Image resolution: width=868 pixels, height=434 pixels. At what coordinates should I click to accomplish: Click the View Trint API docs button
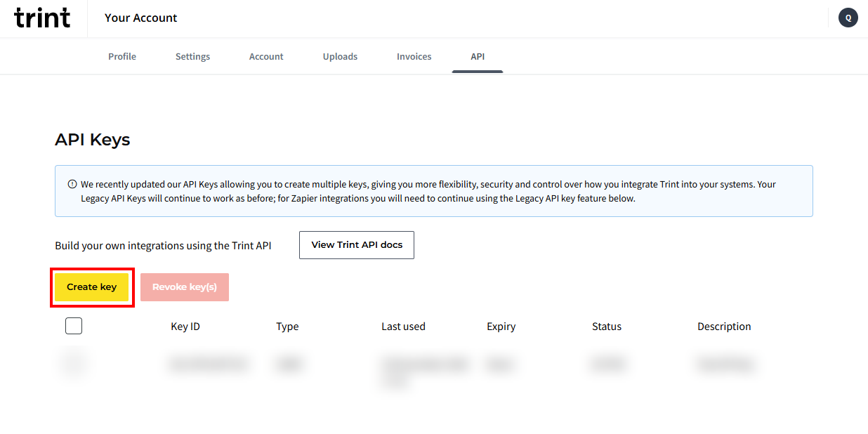(x=357, y=245)
